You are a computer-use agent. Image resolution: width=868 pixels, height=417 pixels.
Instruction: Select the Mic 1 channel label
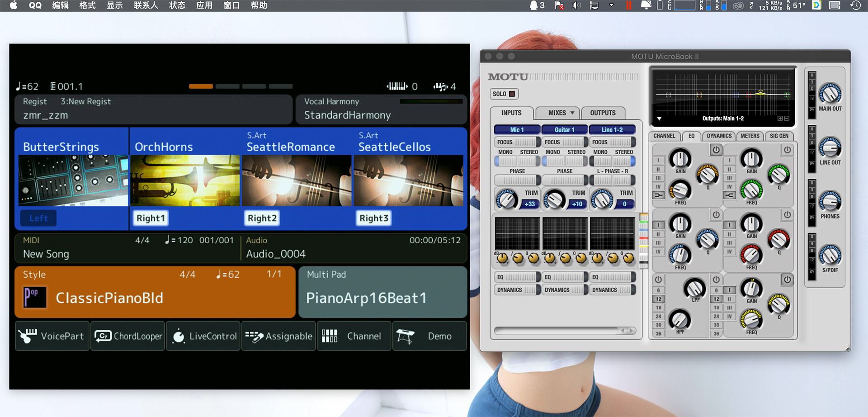(x=517, y=130)
